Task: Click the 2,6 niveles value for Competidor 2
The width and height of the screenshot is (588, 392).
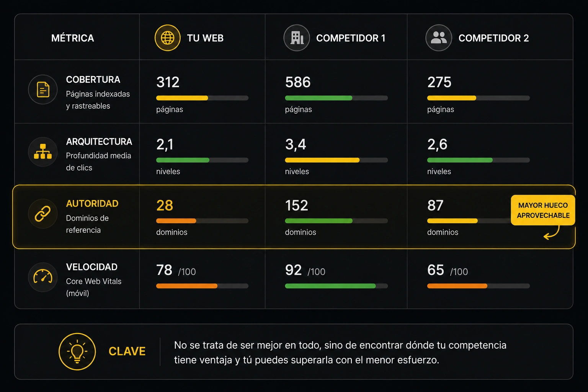Action: 437,144
